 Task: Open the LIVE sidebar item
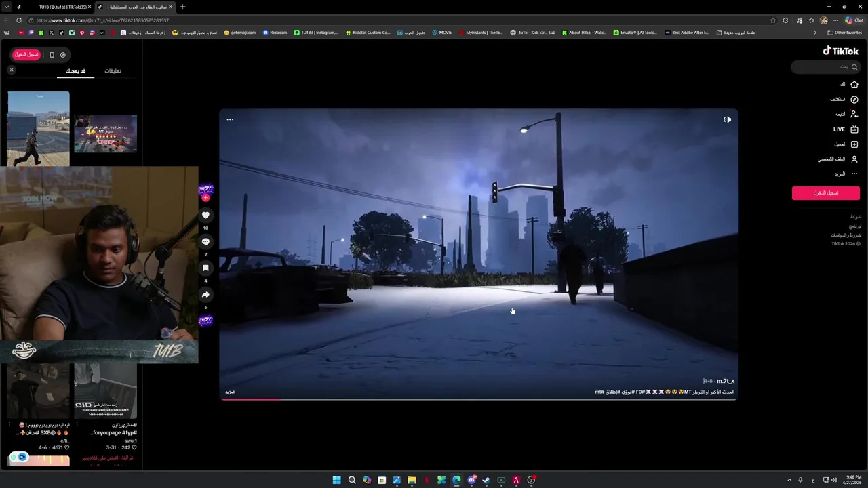point(846,129)
